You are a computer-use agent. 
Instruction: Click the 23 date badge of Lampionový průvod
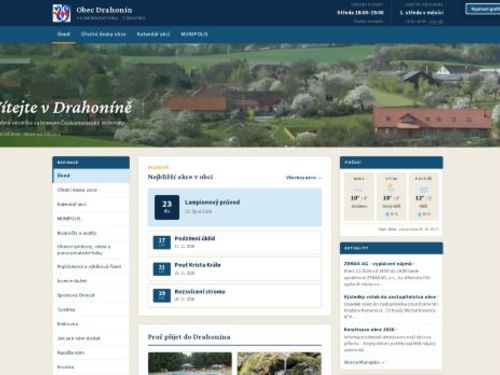pos(167,207)
